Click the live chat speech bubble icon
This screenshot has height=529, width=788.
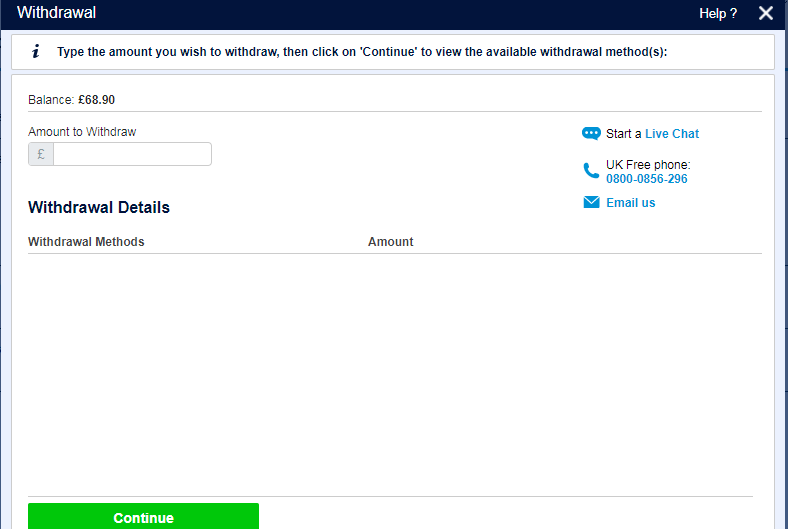point(591,133)
